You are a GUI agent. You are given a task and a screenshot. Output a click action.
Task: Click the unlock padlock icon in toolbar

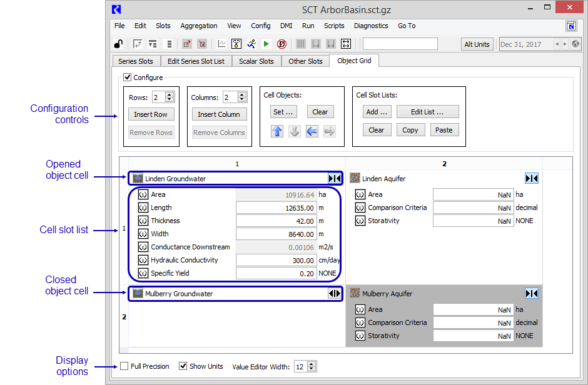point(118,44)
